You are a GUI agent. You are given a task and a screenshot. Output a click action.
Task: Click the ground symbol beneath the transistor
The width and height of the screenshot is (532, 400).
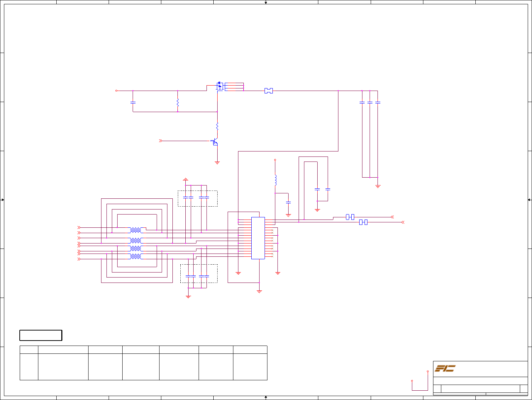217,163
